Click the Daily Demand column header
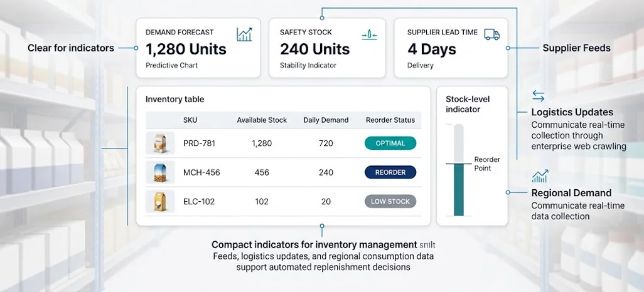 tap(326, 120)
